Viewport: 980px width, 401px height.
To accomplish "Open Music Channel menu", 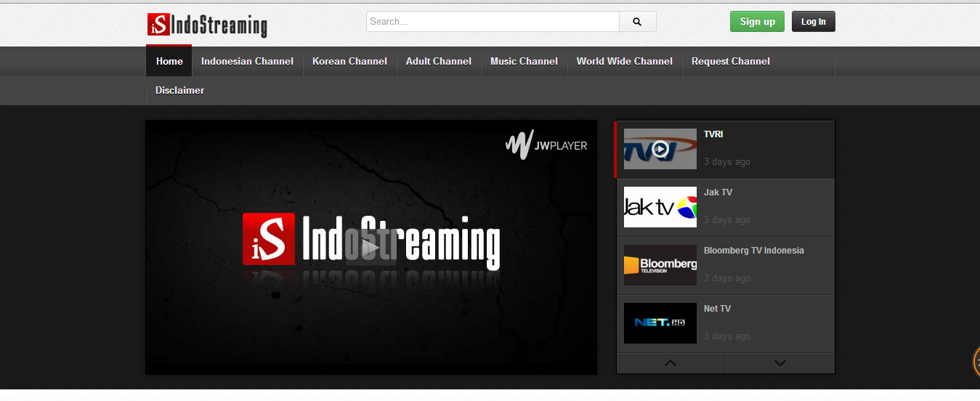I will click(524, 61).
